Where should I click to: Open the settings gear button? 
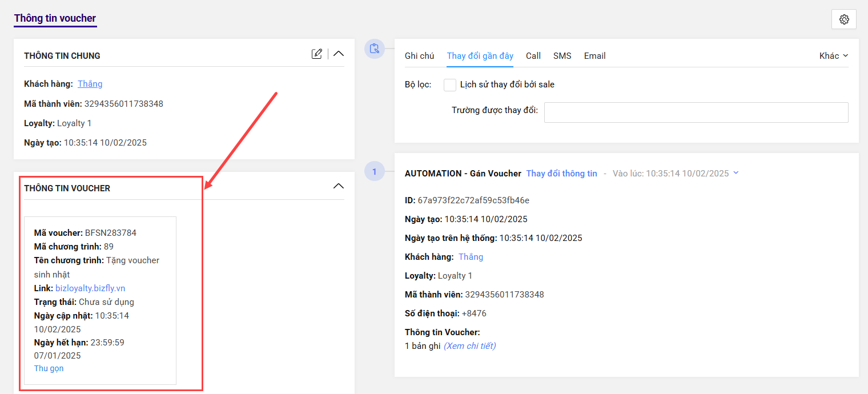coord(844,19)
